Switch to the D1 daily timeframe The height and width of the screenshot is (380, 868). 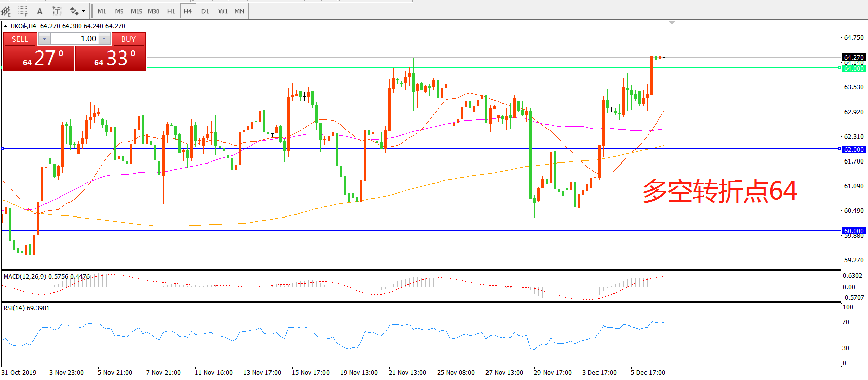(x=205, y=11)
